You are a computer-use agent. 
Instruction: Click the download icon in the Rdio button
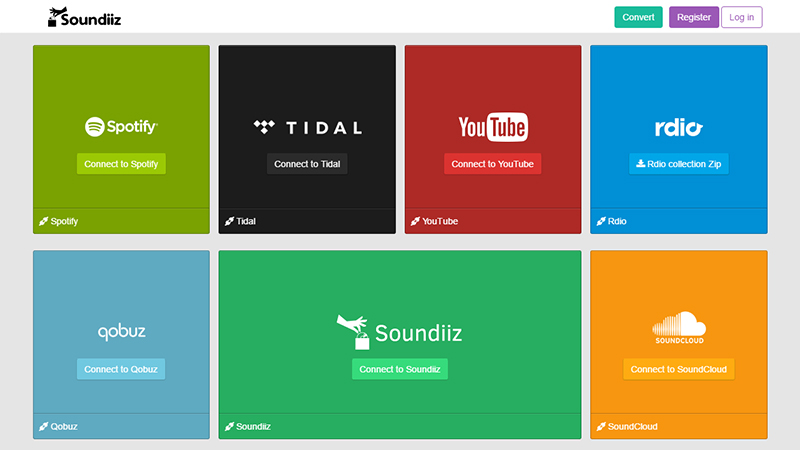640,163
